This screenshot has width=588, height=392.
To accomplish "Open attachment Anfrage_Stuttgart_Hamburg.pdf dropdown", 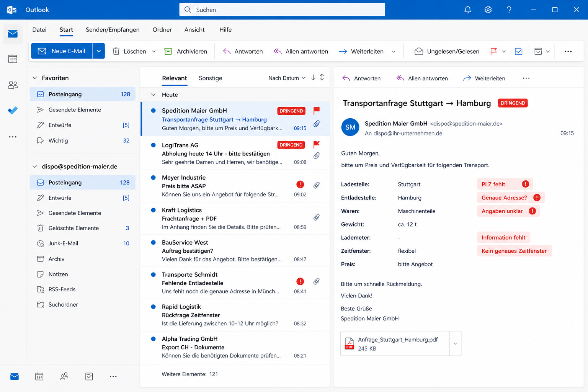I will tap(455, 343).
